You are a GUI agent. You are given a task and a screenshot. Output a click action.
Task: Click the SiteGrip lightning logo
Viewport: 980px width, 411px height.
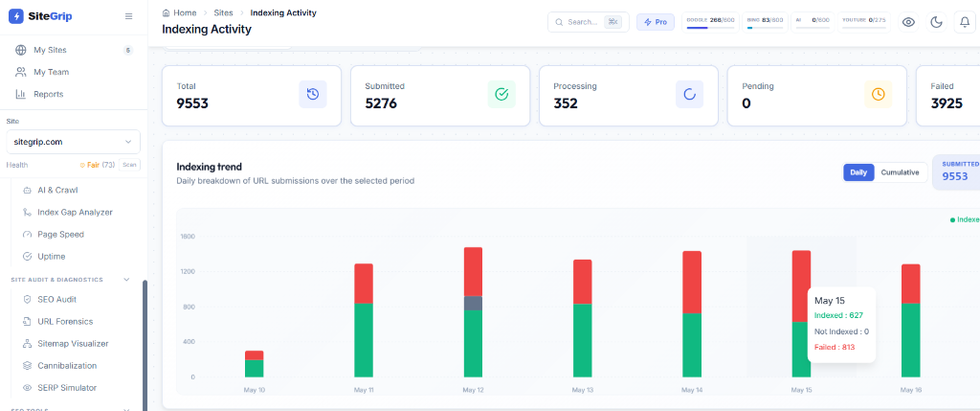16,16
